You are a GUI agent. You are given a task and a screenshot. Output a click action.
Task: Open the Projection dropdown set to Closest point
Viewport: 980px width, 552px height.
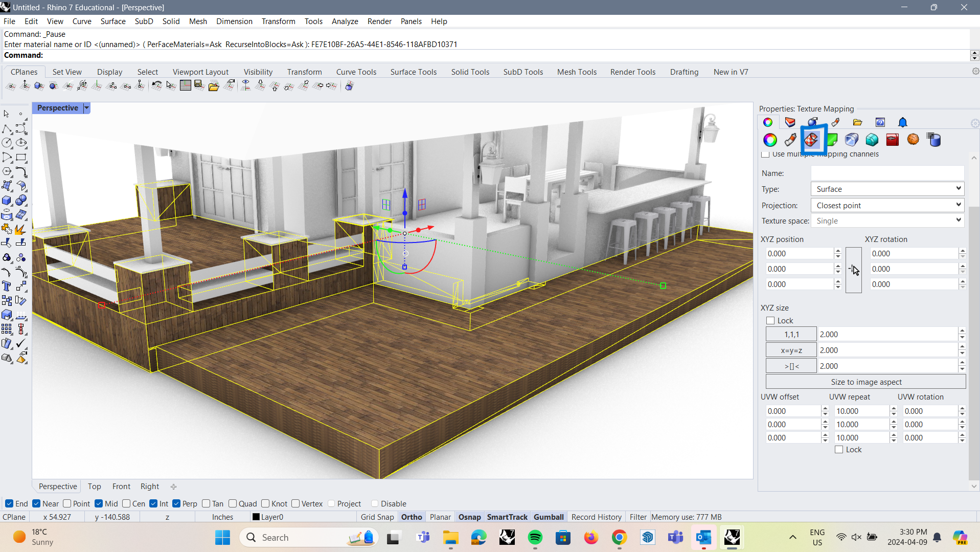pyautogui.click(x=887, y=205)
